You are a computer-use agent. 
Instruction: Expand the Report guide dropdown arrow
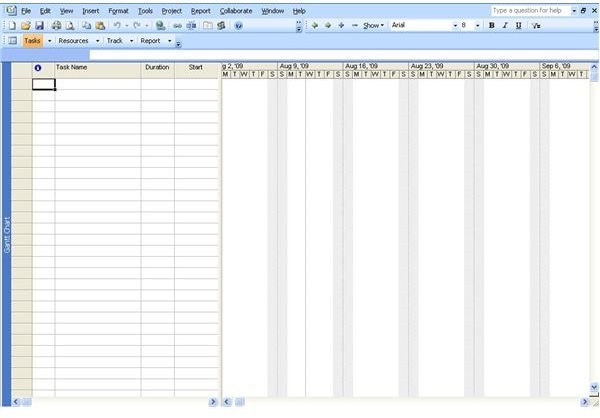coord(170,41)
